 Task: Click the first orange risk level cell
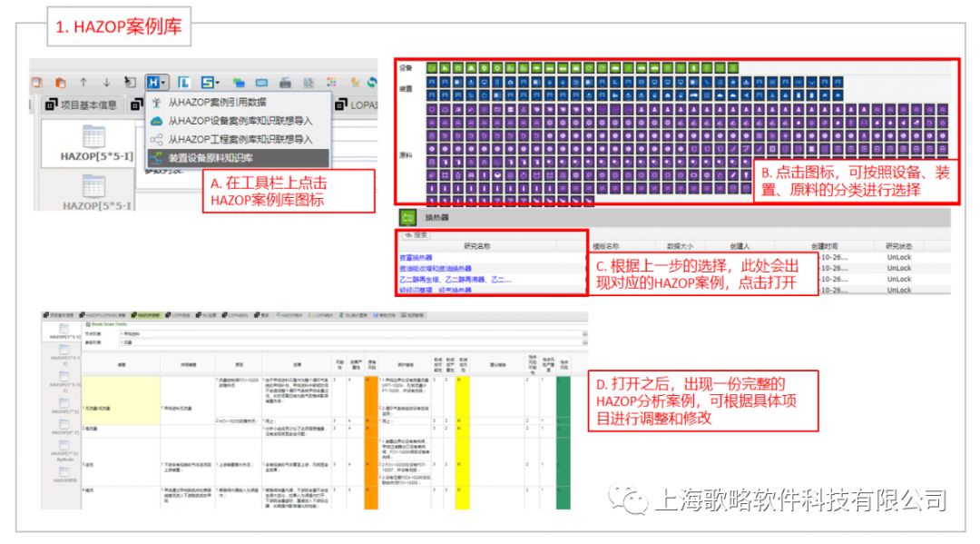point(371,397)
